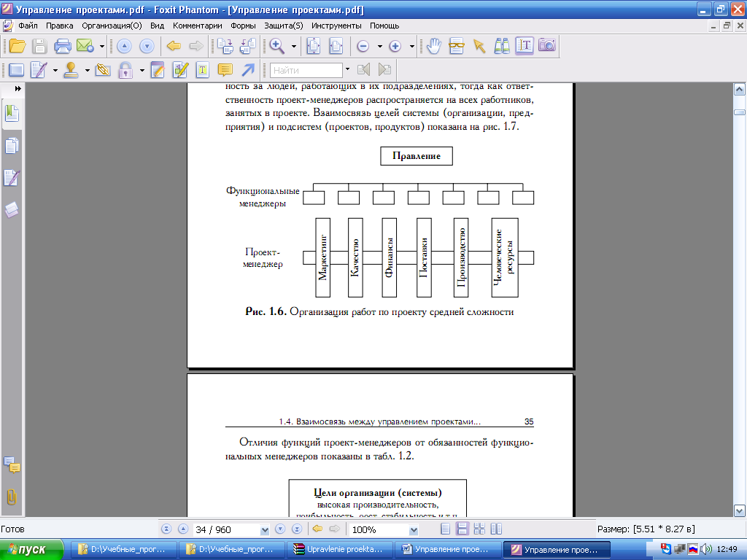The width and height of the screenshot is (747, 560).
Task: Go back to the previous view with the yellow arrow
Action: coord(174,46)
